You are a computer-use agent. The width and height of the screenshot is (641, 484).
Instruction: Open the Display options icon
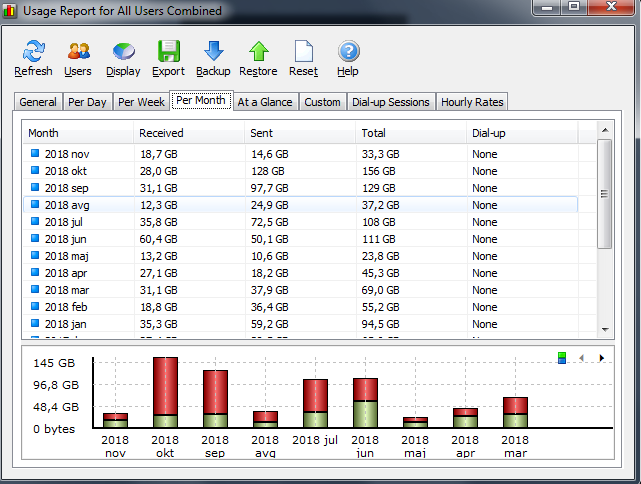click(x=123, y=52)
